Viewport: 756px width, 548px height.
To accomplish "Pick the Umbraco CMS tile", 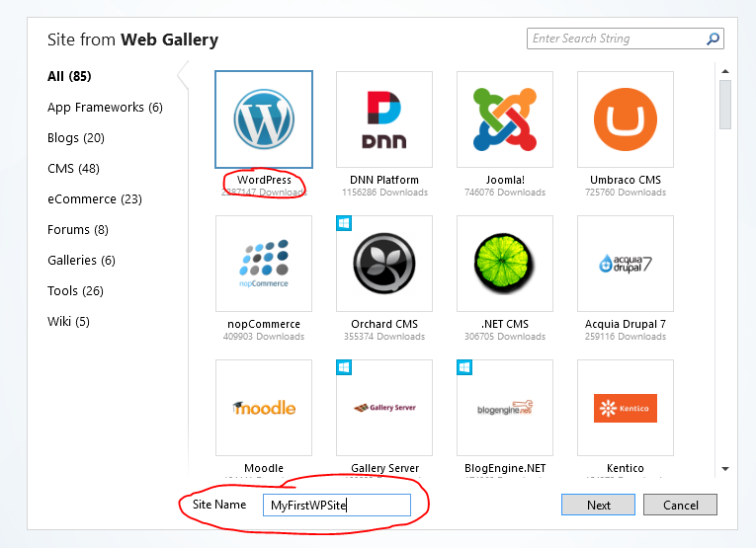I will pos(626,119).
